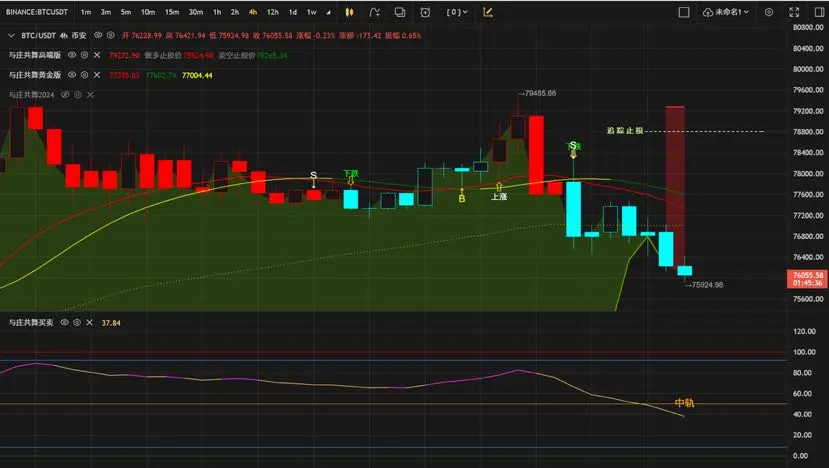The width and height of the screenshot is (829, 468).
Task: Click the 追踪止损 trailing stop label
Action: coord(625,131)
